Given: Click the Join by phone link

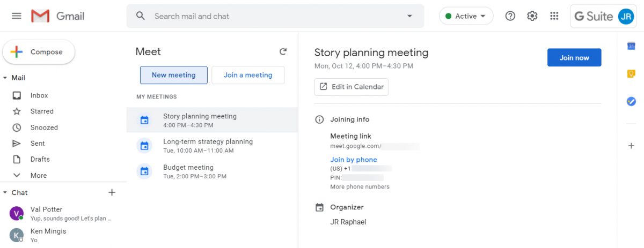Looking at the screenshot, I should [x=353, y=160].
